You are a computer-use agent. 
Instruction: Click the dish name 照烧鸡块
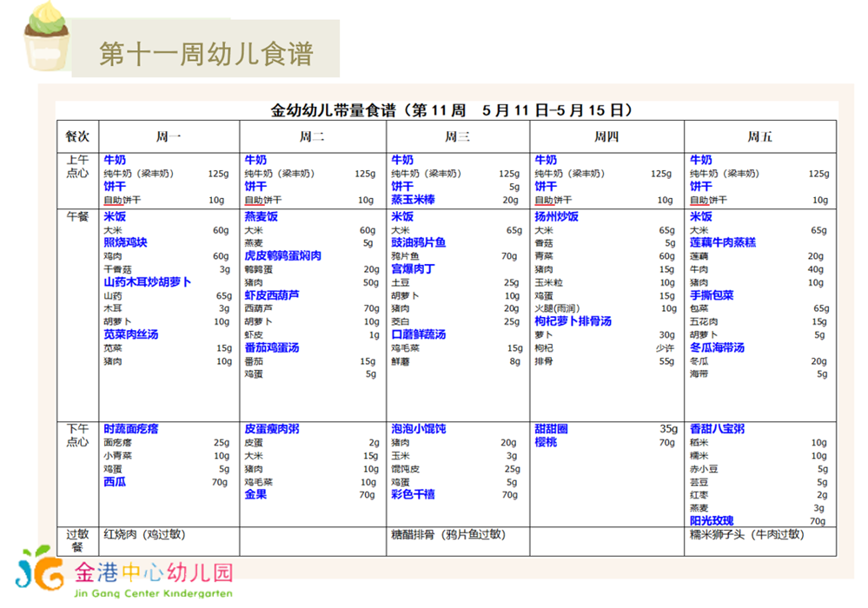pos(126,242)
